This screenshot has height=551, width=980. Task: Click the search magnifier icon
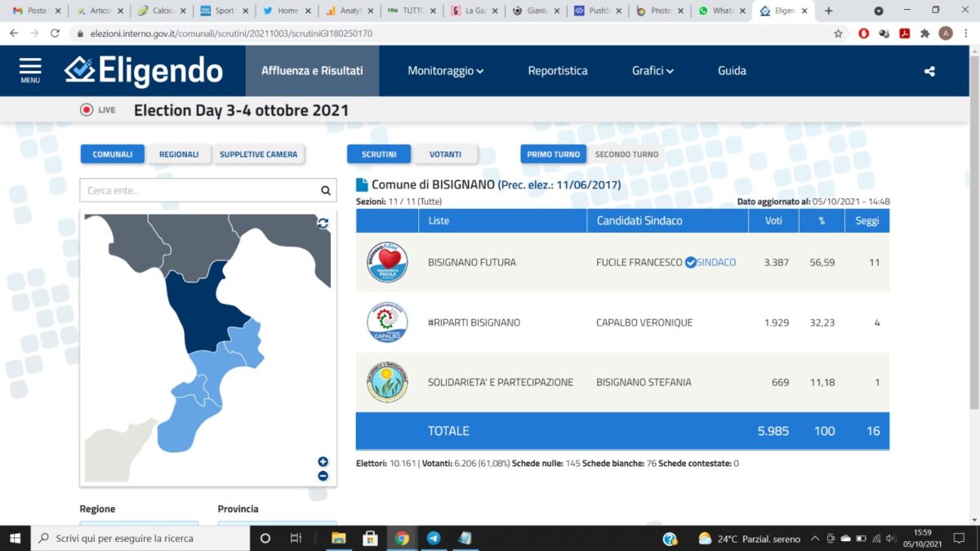click(326, 190)
